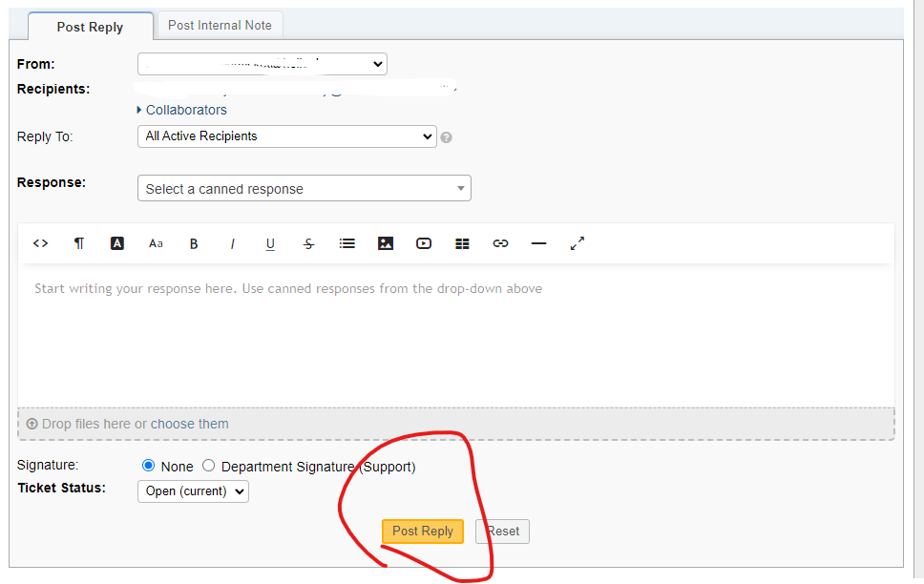The height and width of the screenshot is (584, 924).
Task: Apply strikethrough formatting
Action: point(308,243)
